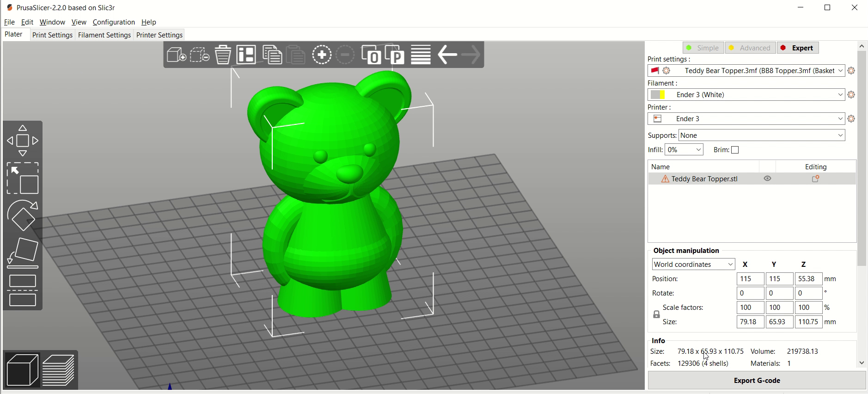Open the Supports dropdown
The height and width of the screenshot is (394, 868).
(x=762, y=135)
